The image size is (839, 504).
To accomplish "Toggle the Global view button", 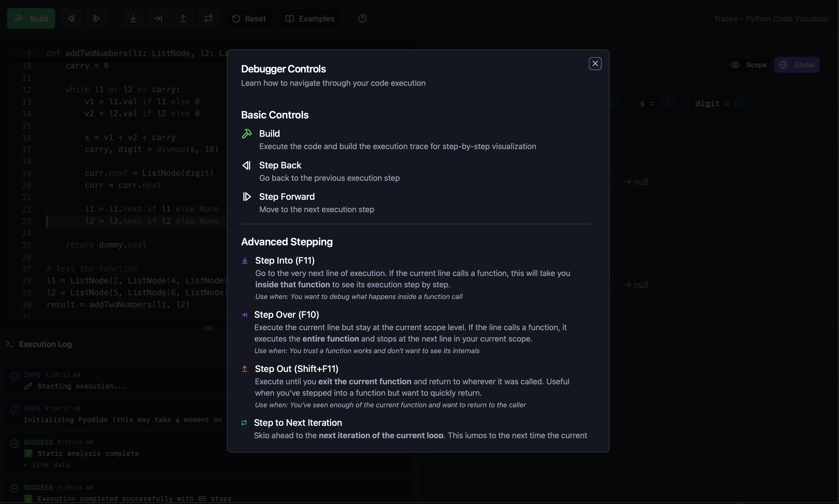I will click(797, 65).
